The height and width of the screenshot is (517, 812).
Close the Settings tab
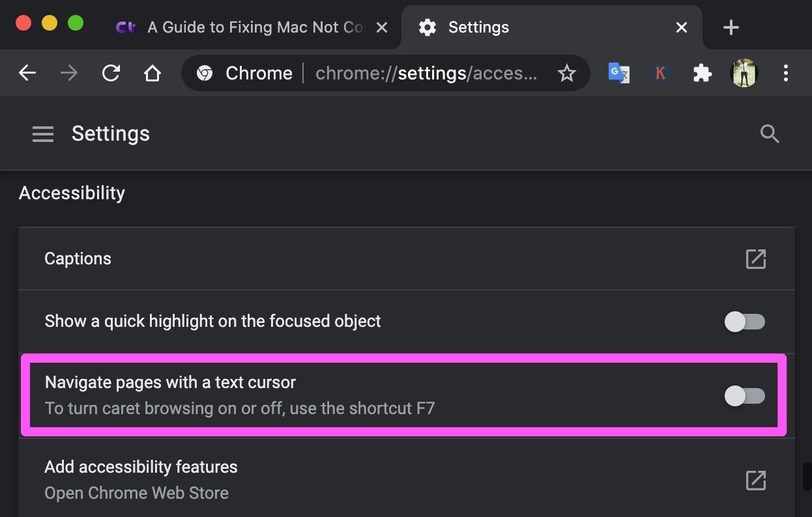tap(682, 27)
